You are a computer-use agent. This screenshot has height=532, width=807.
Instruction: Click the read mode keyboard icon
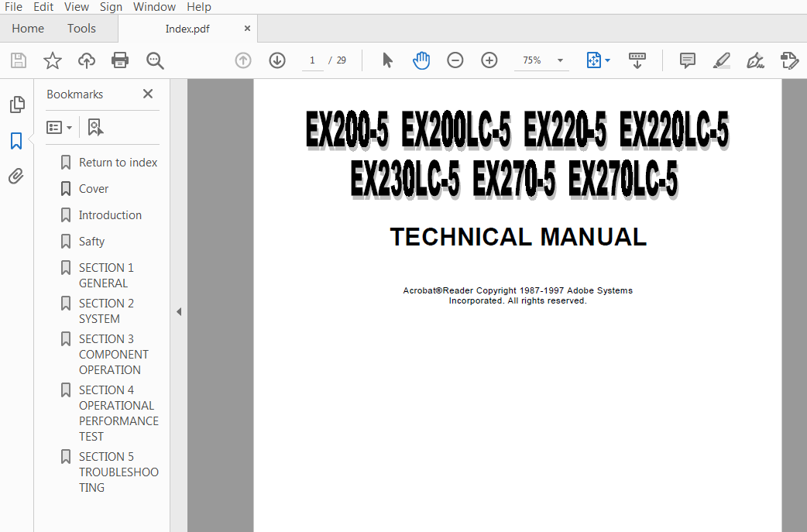point(637,60)
